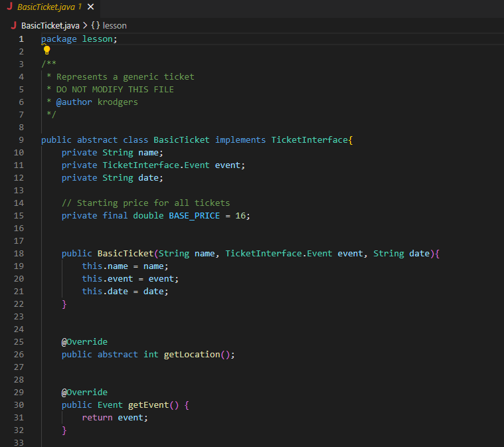Click 'this.event' on line 20

[x=108, y=279]
